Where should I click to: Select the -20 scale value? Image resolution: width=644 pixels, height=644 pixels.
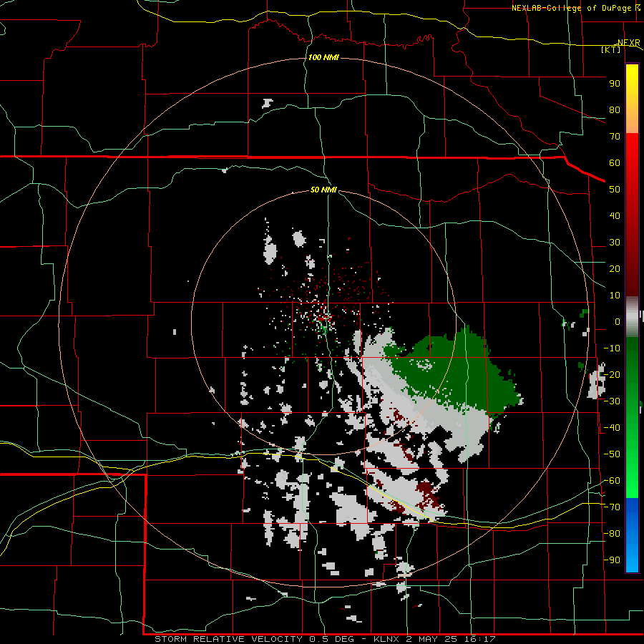612,374
